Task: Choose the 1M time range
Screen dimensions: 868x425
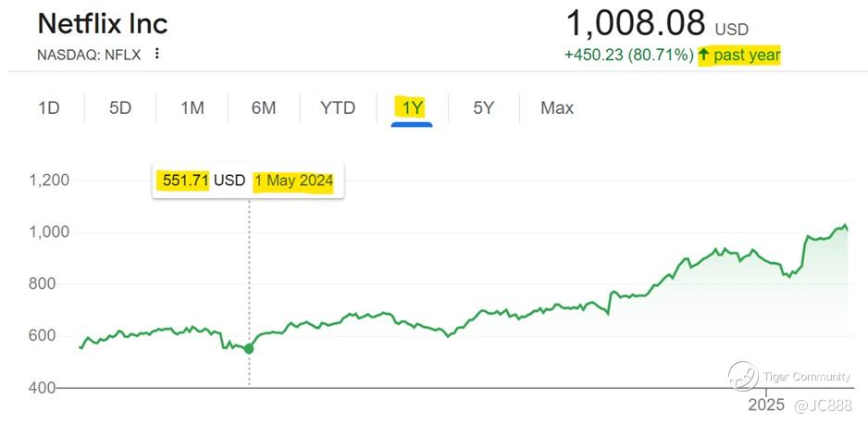Action: 192,107
